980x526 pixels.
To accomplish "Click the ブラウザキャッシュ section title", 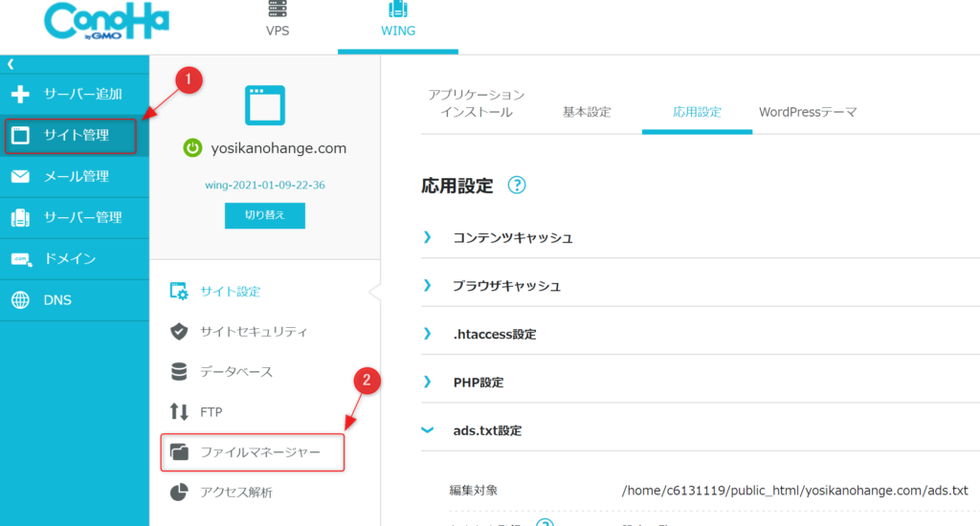I will coord(507,286).
